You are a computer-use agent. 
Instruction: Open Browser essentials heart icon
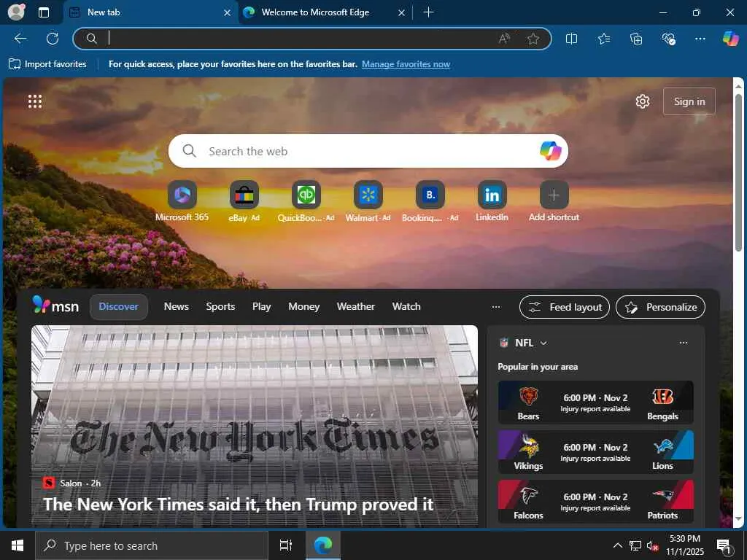pyautogui.click(x=668, y=39)
